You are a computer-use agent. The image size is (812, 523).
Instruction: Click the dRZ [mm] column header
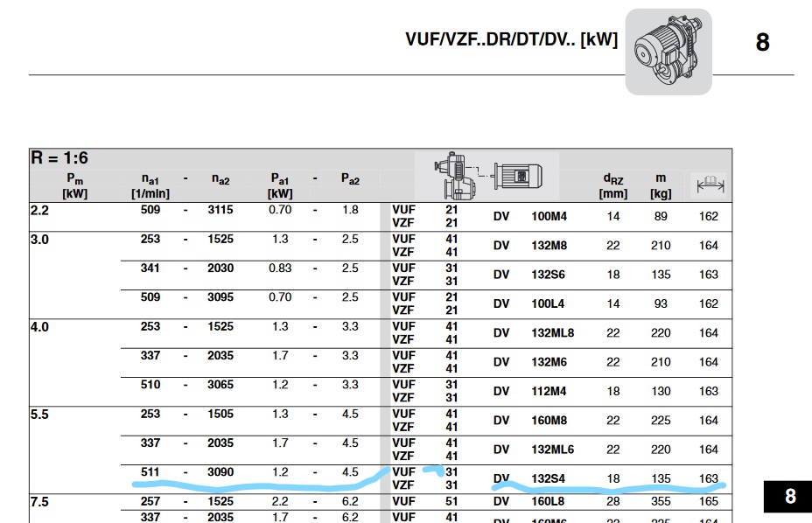pos(613,185)
